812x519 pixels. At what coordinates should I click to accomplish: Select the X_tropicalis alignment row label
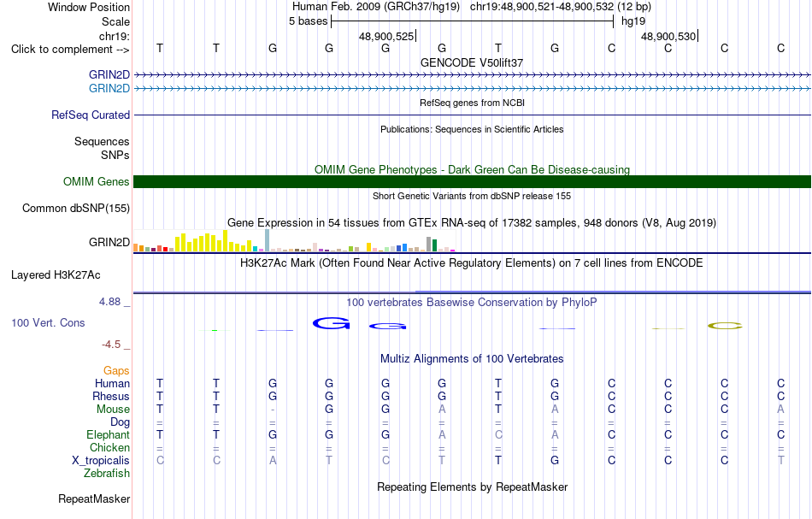click(x=101, y=461)
